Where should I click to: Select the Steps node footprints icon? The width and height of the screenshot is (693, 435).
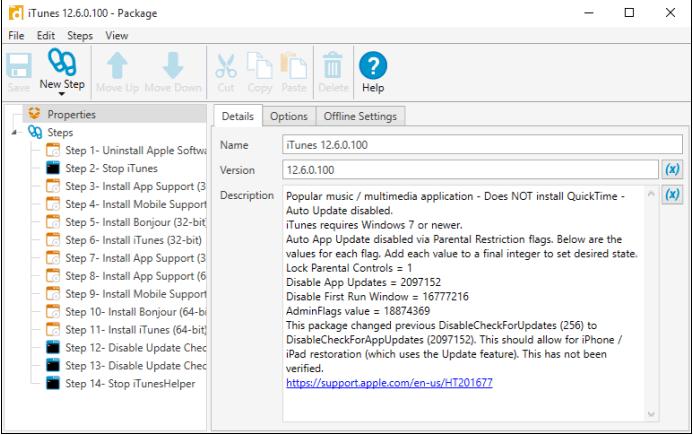coord(35,132)
